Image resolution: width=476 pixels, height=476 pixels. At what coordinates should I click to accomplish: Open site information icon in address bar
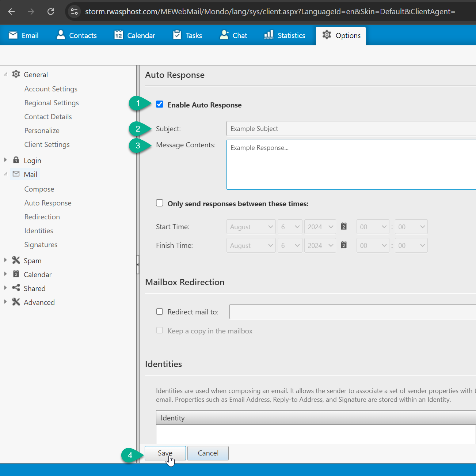[x=75, y=12]
